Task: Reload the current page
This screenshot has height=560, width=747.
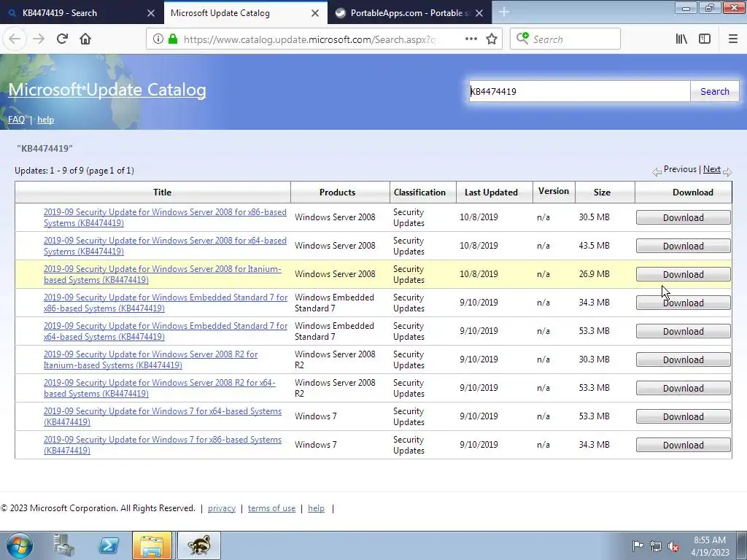Action: click(62, 39)
